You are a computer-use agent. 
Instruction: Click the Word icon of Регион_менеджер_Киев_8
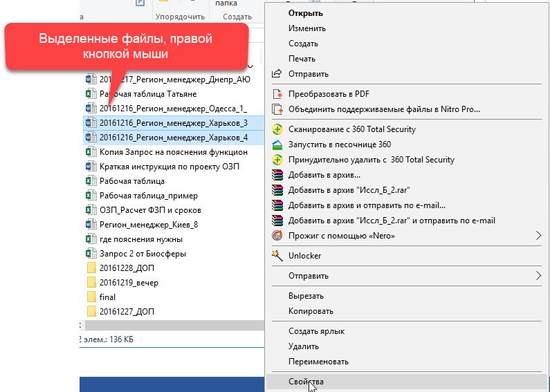(x=89, y=225)
